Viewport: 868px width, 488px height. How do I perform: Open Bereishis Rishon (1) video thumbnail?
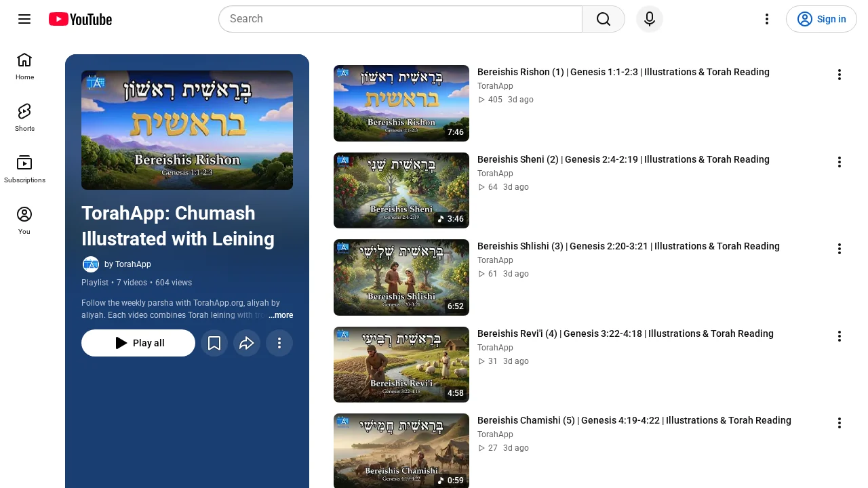click(x=401, y=103)
